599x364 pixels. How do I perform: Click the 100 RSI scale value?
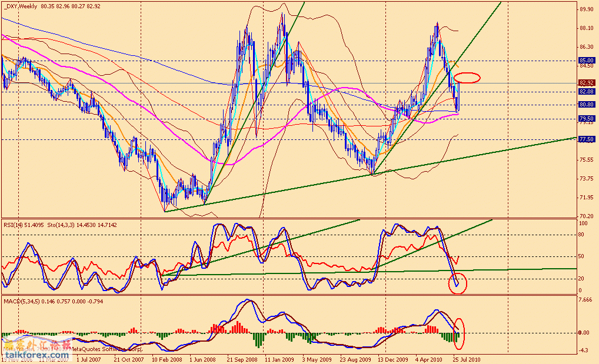click(x=583, y=223)
